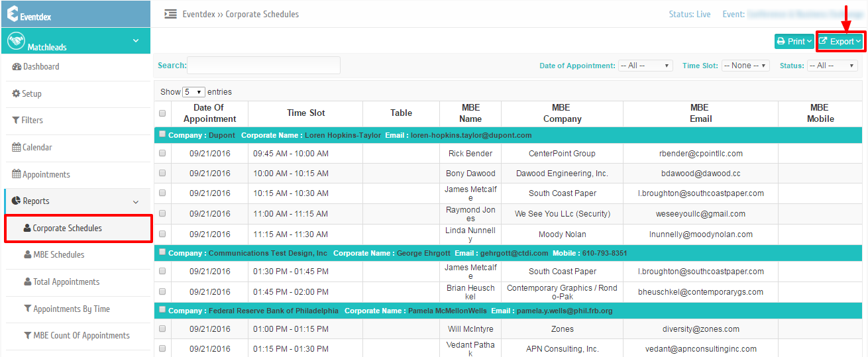
Task: Check the Will McIntyre row checkbox
Action: (x=162, y=329)
